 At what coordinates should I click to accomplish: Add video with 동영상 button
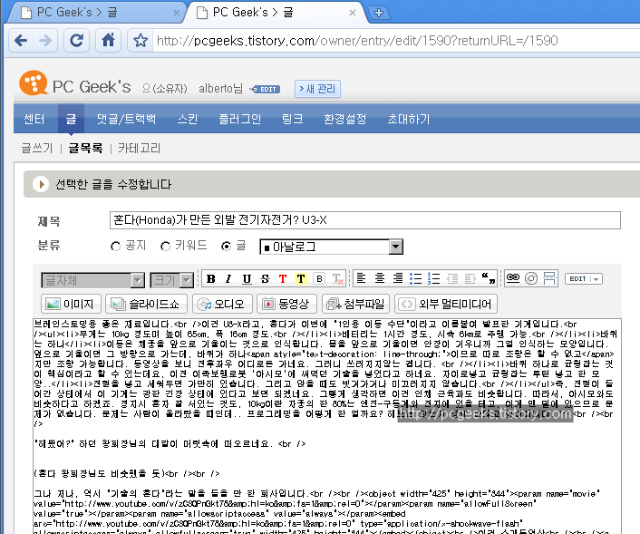pos(287,304)
